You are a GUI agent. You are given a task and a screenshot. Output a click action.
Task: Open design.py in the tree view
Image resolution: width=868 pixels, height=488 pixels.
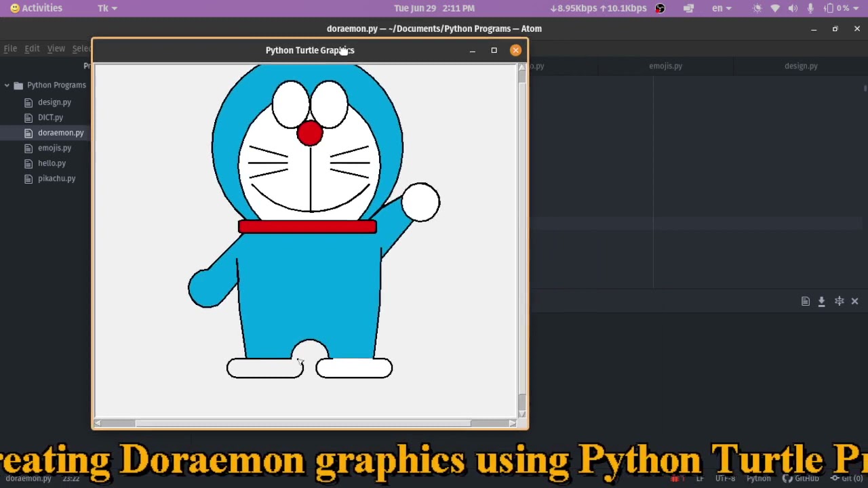tap(54, 102)
